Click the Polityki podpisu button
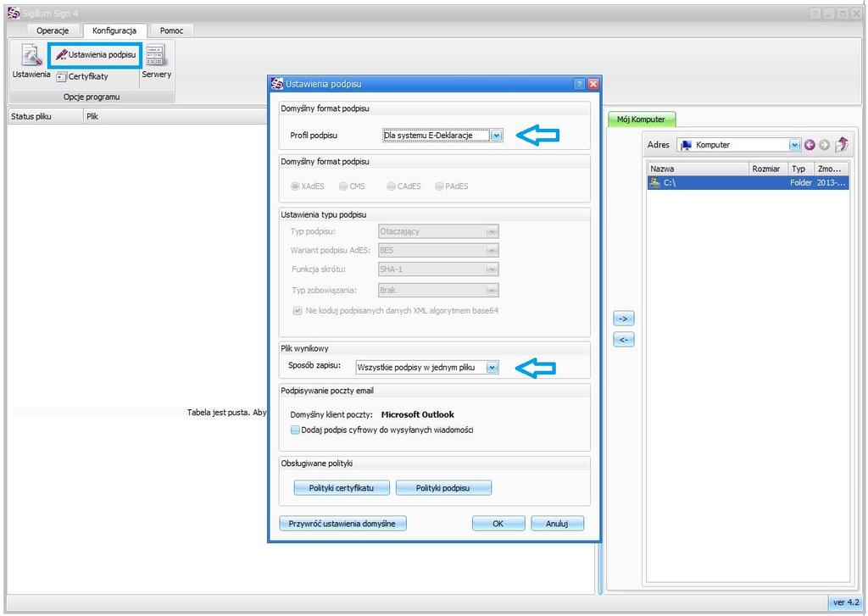The width and height of the screenshot is (868, 616). click(442, 488)
